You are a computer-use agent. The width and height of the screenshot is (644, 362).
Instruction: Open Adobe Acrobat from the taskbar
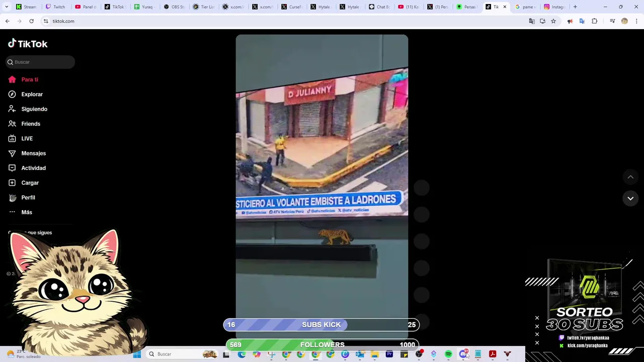(x=493, y=354)
